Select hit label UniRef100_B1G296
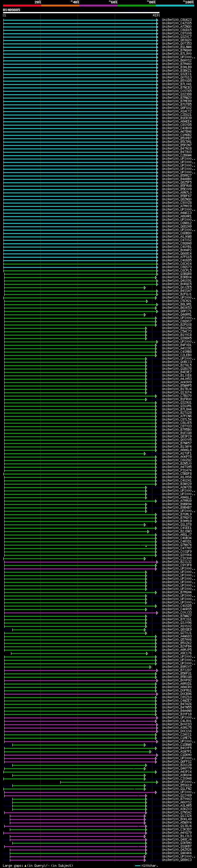197x868 pixels. coord(177,328)
